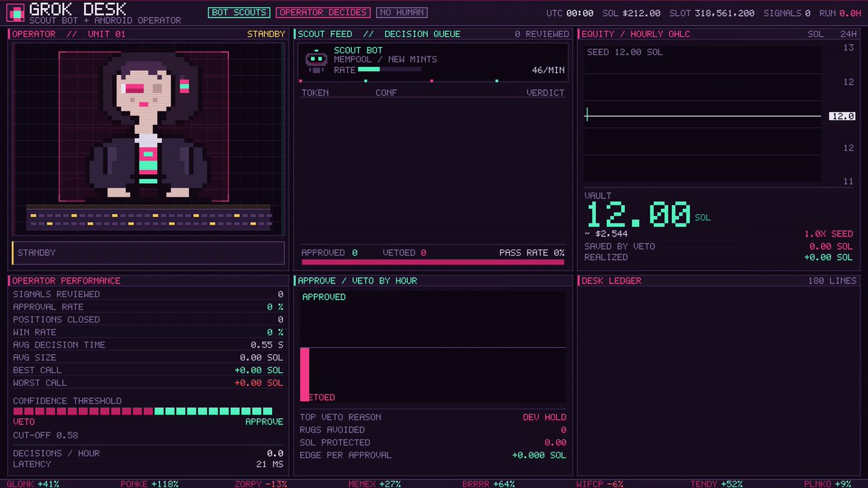Screen dimensions: 868x488
Task: Click the SOL $212.00 price readout
Action: tap(632, 13)
